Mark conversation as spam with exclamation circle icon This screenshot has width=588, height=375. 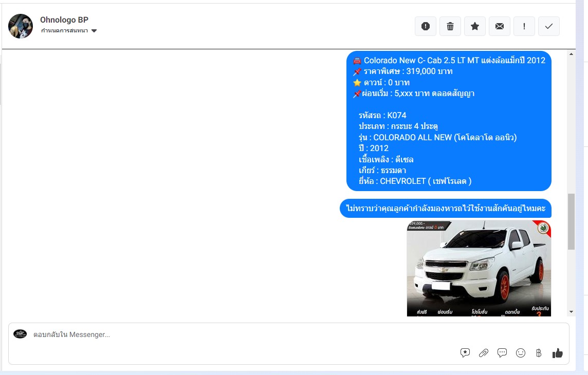[x=425, y=26]
